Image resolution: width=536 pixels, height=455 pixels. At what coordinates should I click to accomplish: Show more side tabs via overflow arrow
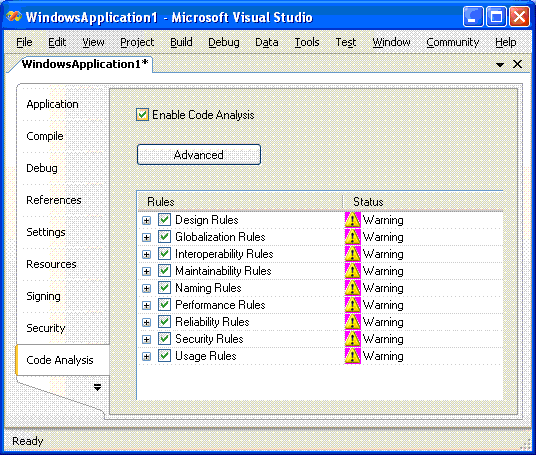click(97, 387)
